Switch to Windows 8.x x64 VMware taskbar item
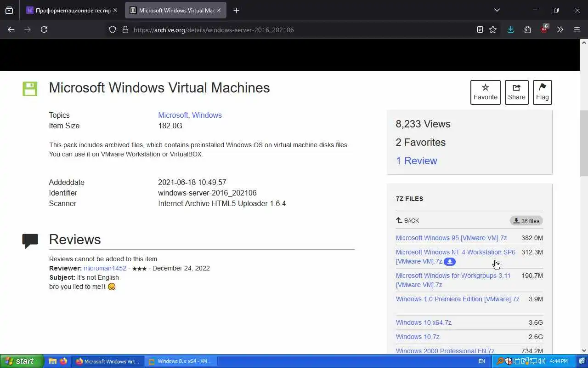This screenshot has width=588, height=368. [181, 362]
